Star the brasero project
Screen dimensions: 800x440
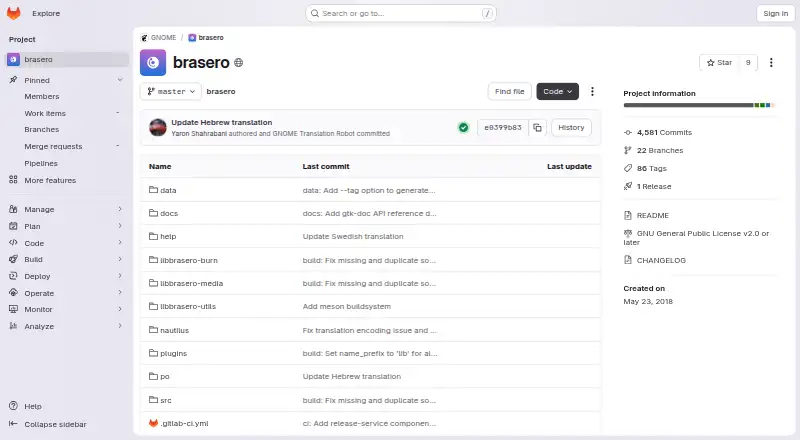[x=719, y=62]
